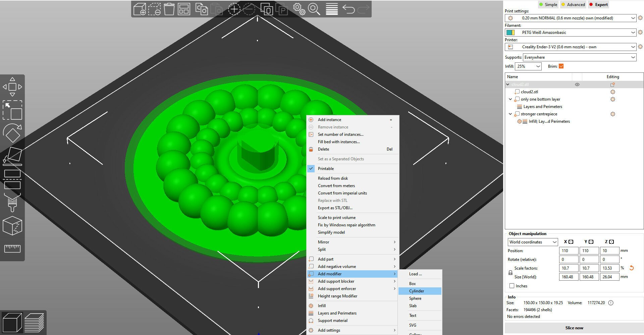Image resolution: width=644 pixels, height=335 pixels.
Task: Select 'Add support blocker' menu entry
Action: pyautogui.click(x=336, y=281)
